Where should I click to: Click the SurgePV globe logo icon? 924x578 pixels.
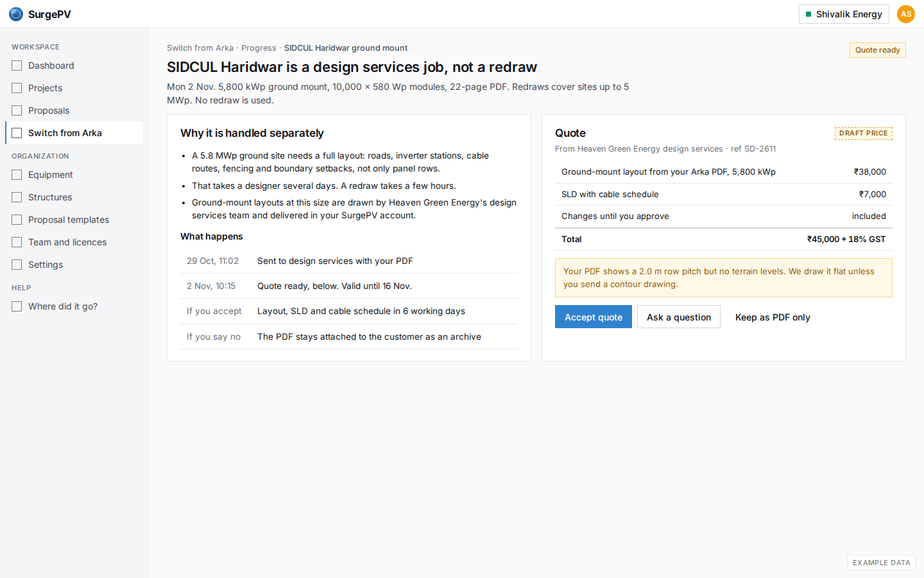click(x=16, y=14)
